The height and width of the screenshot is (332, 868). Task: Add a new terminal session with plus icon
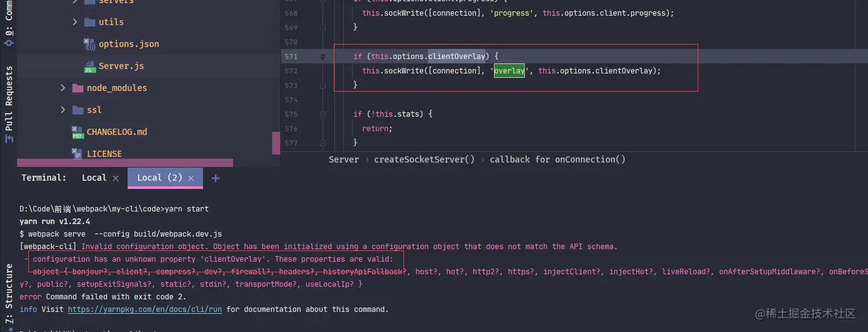[x=215, y=178]
